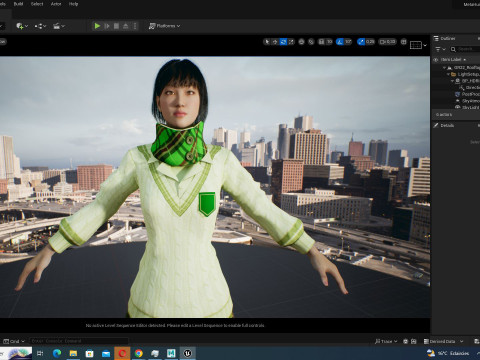Start Play in Editor with green play button

(x=97, y=26)
